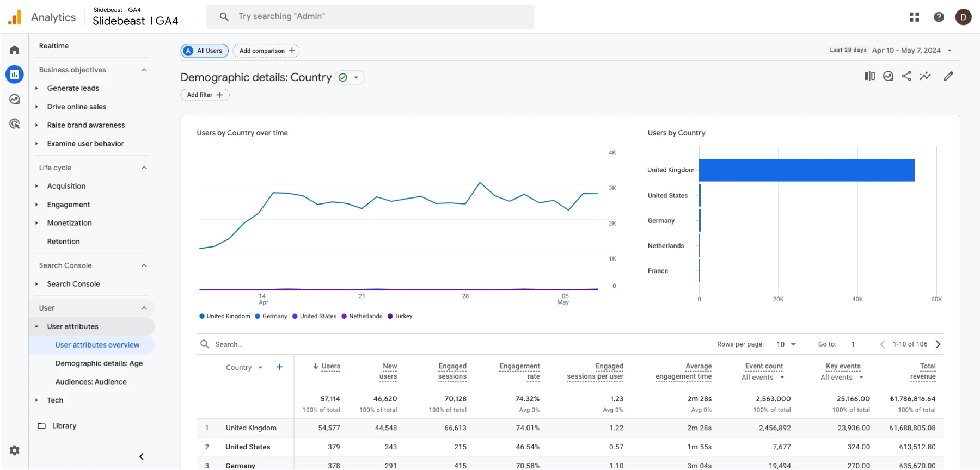Click Germany legend dot
The width and height of the screenshot is (980, 470).
coord(258,316)
